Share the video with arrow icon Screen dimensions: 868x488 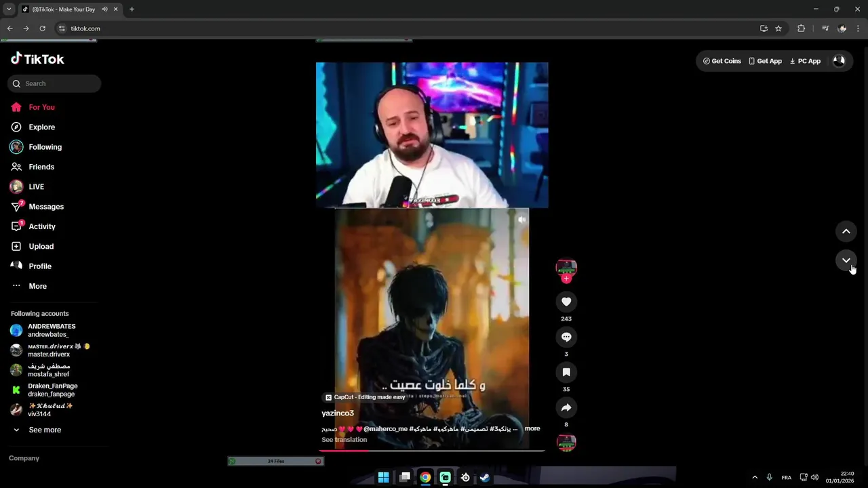566,407
